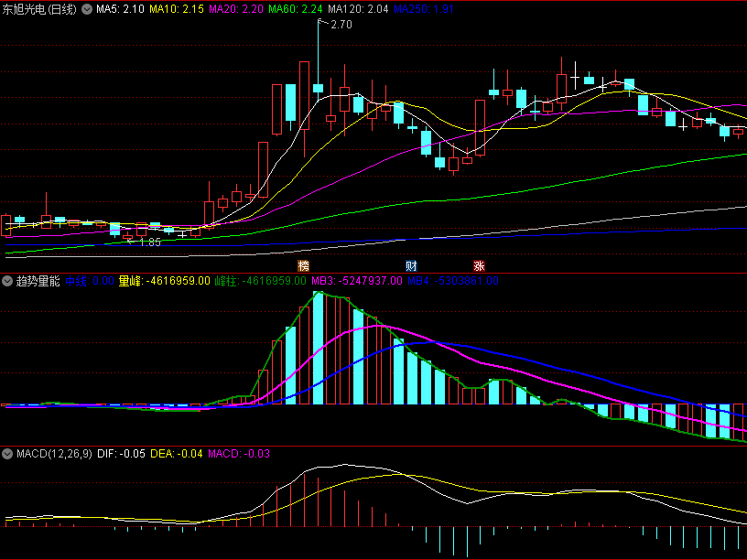
Task: Click the 趋势量能 indicator name
Action: point(38,281)
